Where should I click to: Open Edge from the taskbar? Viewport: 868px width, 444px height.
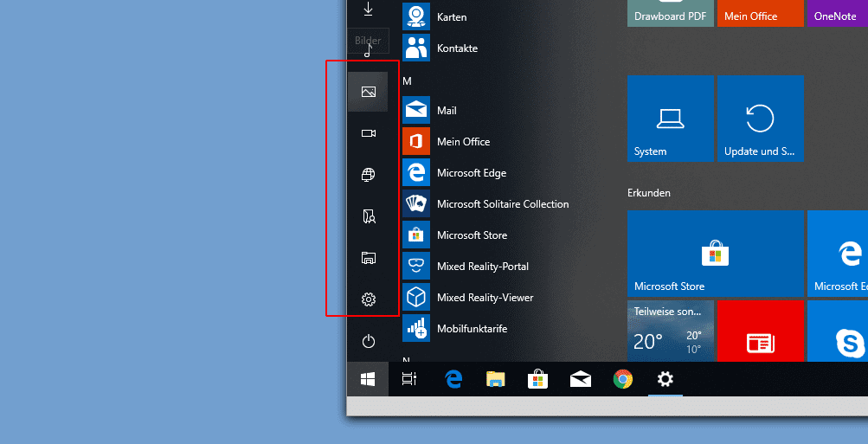tap(453, 379)
